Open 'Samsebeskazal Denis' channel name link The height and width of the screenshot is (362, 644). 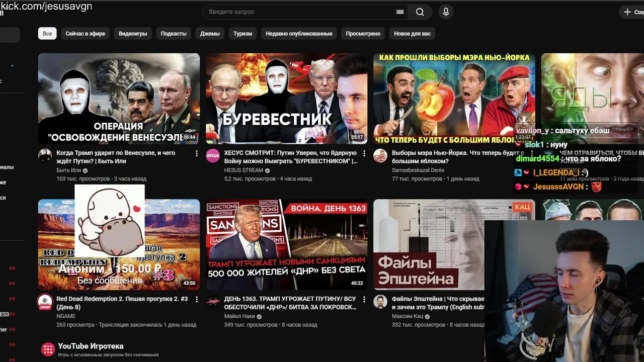(x=418, y=170)
